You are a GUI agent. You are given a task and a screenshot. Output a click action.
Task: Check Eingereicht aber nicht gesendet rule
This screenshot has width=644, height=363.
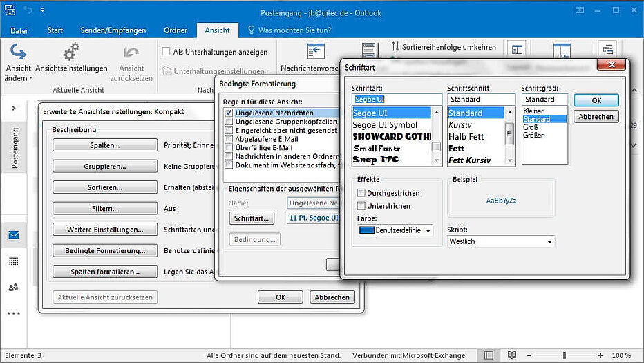point(229,130)
